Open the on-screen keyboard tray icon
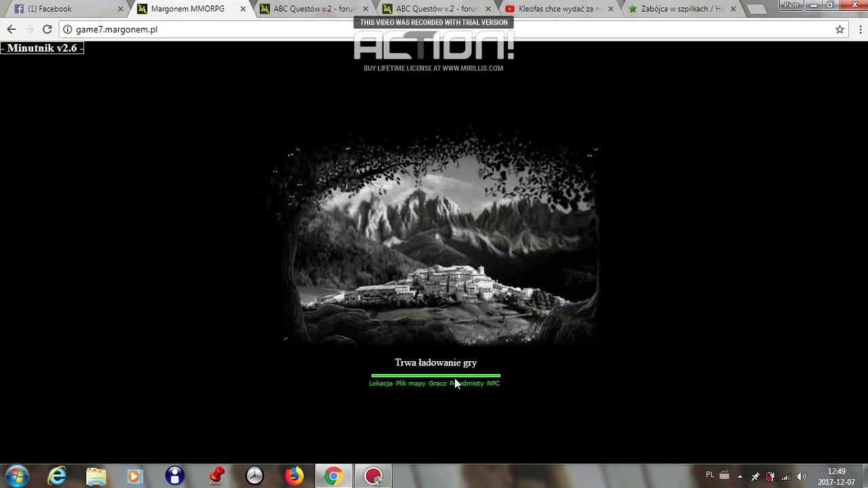This screenshot has width=868, height=488. 724,475
